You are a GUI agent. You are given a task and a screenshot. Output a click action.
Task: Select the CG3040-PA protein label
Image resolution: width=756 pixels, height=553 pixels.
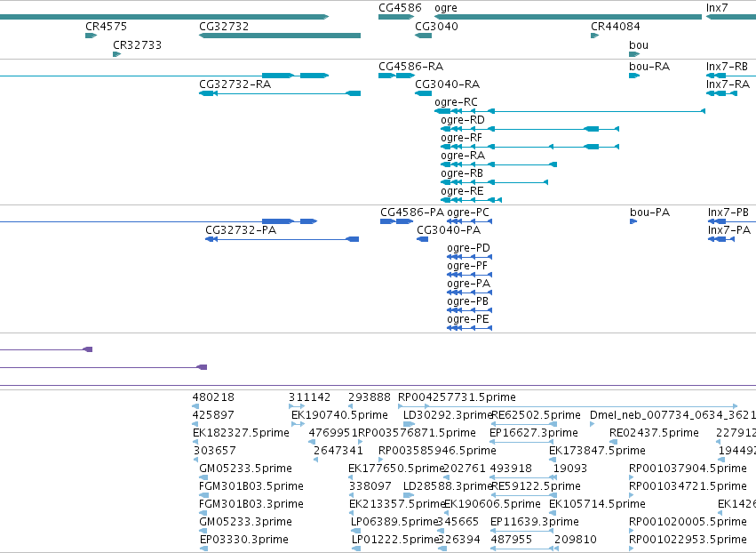coord(449,230)
